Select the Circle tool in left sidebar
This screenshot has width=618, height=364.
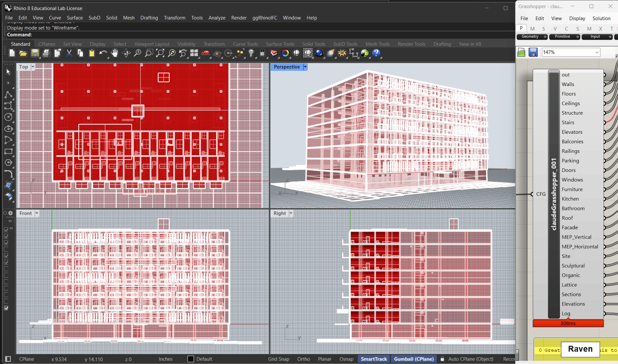click(x=8, y=117)
